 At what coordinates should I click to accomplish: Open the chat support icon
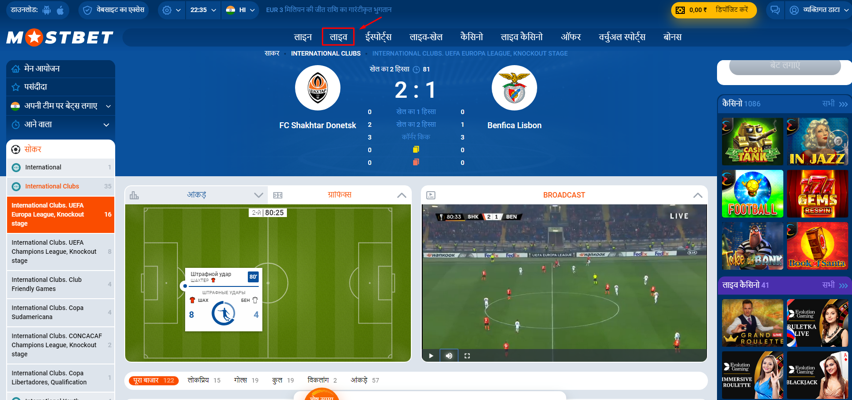click(x=775, y=10)
